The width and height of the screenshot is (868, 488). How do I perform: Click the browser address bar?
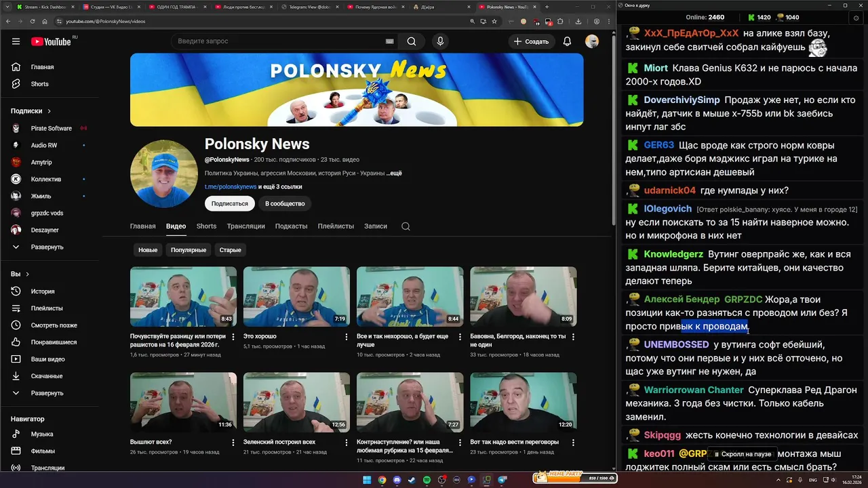pyautogui.click(x=264, y=21)
